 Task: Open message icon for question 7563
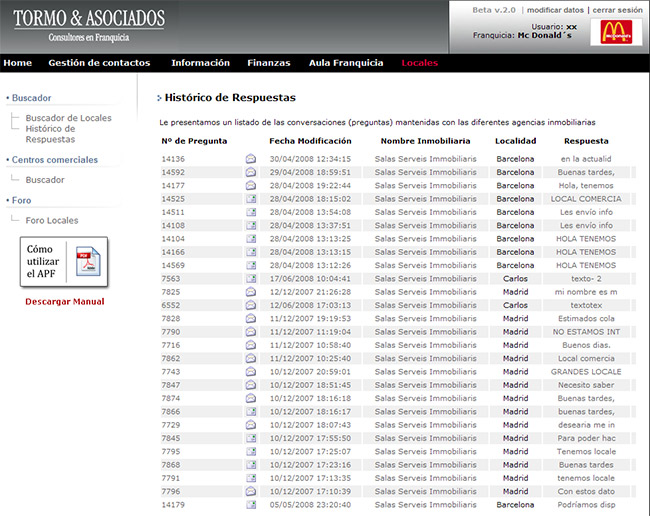coord(251,279)
